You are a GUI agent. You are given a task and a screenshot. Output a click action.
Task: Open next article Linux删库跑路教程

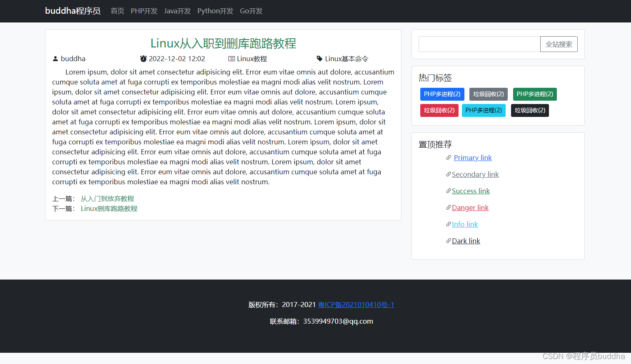pyautogui.click(x=109, y=208)
